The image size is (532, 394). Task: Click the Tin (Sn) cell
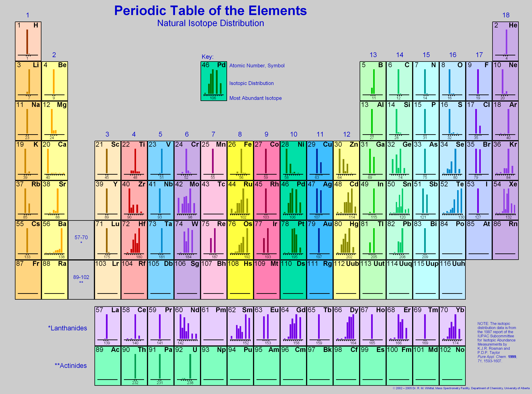click(399, 200)
